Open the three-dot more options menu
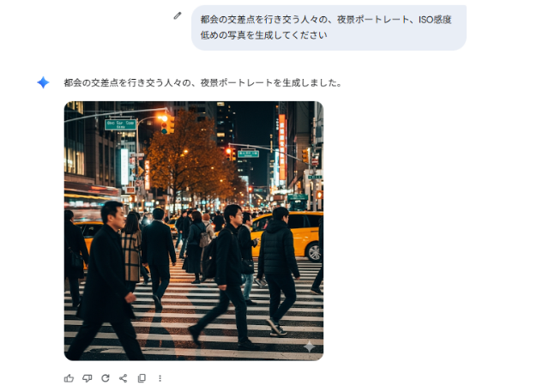This screenshot has width=549, height=392. (x=160, y=377)
